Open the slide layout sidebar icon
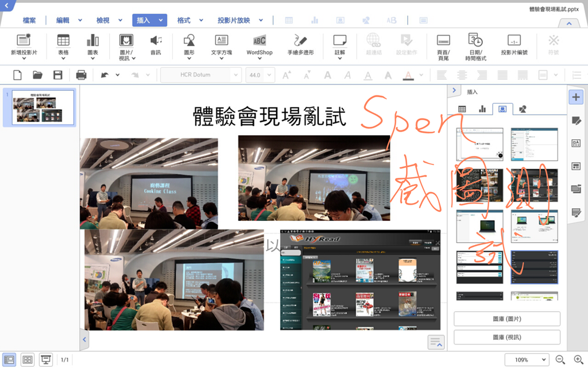The height and width of the screenshot is (368, 588). click(576, 166)
